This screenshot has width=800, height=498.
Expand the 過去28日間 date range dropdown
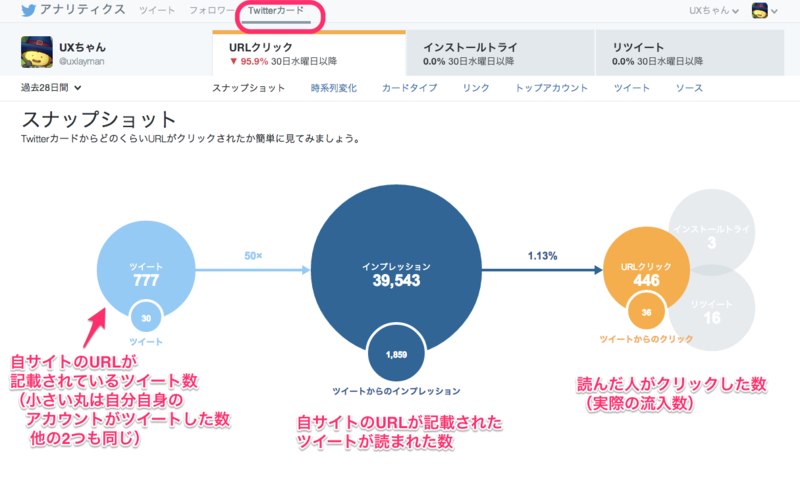pyautogui.click(x=51, y=88)
